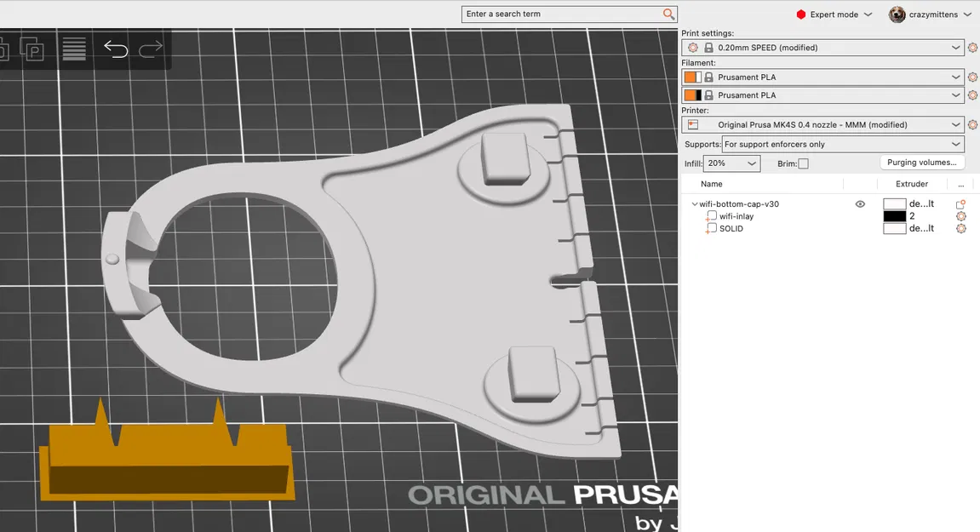Click extruder swatch for SOLID row
This screenshot has width=980, height=532.
pos(894,229)
